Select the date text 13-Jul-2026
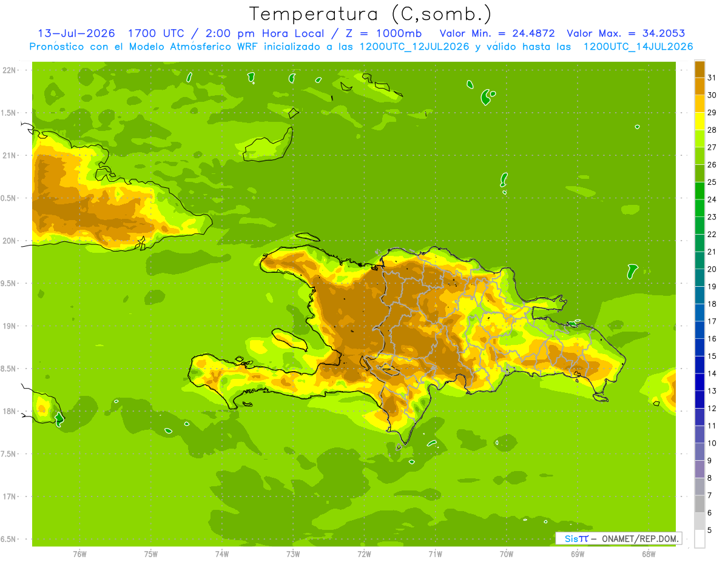This screenshot has height=562, width=728. point(76,33)
